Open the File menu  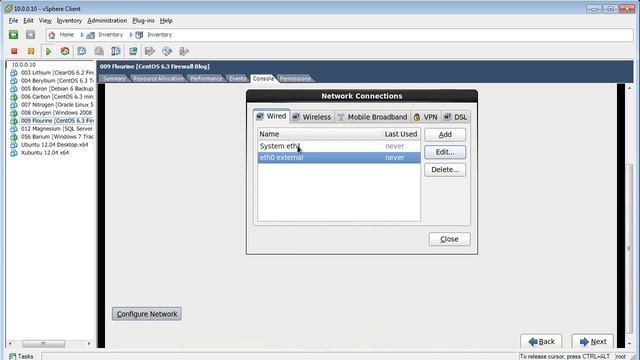point(13,20)
